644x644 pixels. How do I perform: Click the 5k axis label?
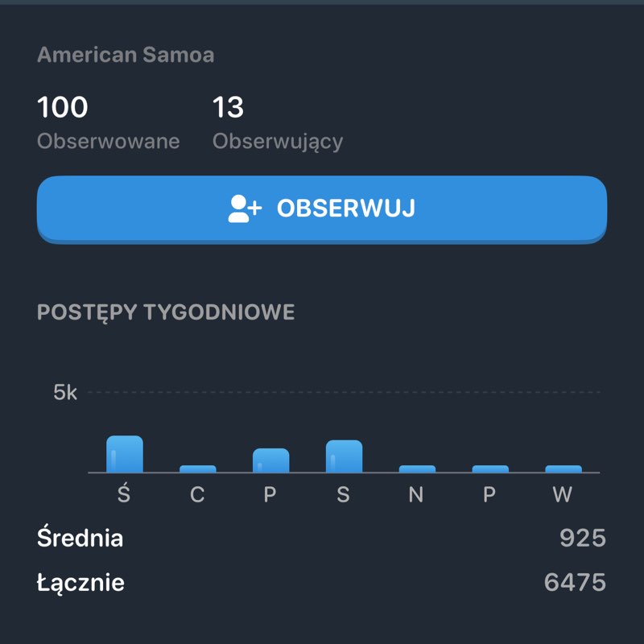pyautogui.click(x=65, y=392)
